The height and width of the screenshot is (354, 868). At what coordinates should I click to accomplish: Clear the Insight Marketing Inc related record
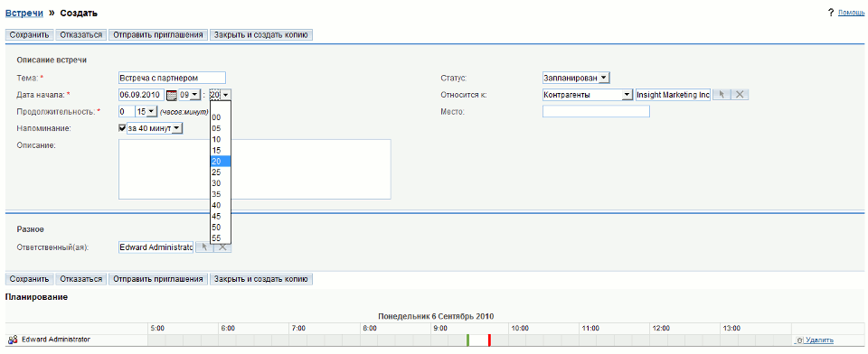coord(741,95)
